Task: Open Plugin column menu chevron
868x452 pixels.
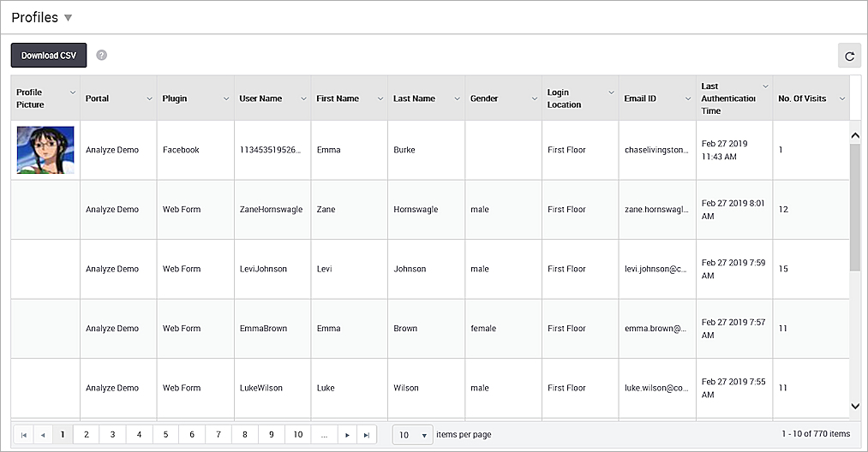Action: click(226, 98)
